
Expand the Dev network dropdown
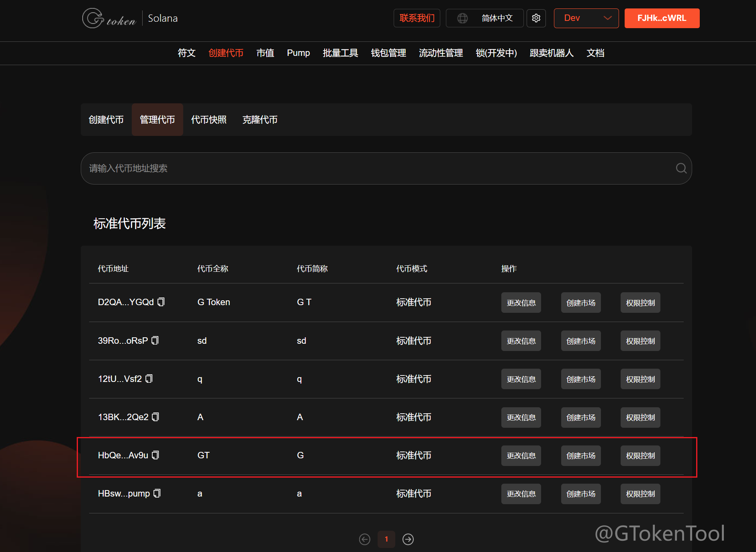[x=586, y=18]
